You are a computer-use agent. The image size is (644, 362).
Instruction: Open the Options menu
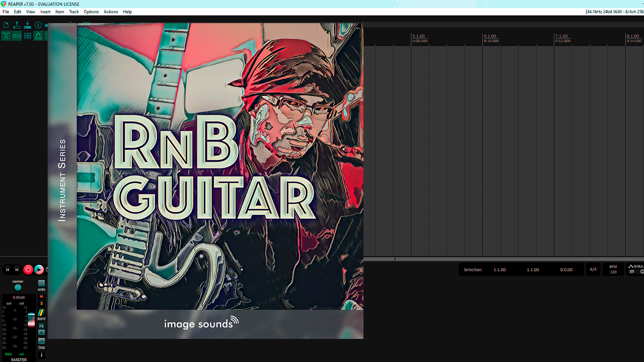[91, 12]
